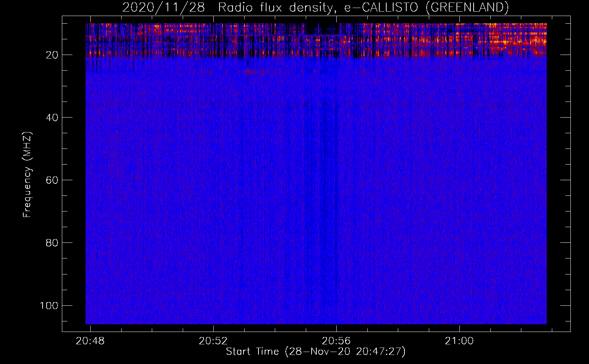
Task: Click the Frequency (MHZ) axis label
Action: pos(27,175)
